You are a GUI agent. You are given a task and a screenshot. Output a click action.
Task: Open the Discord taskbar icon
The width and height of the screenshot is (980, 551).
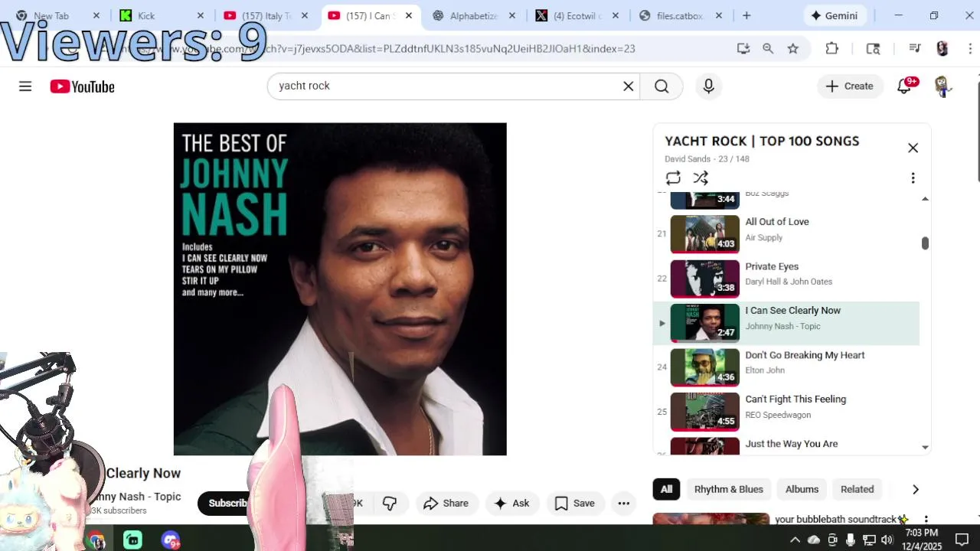point(170,540)
